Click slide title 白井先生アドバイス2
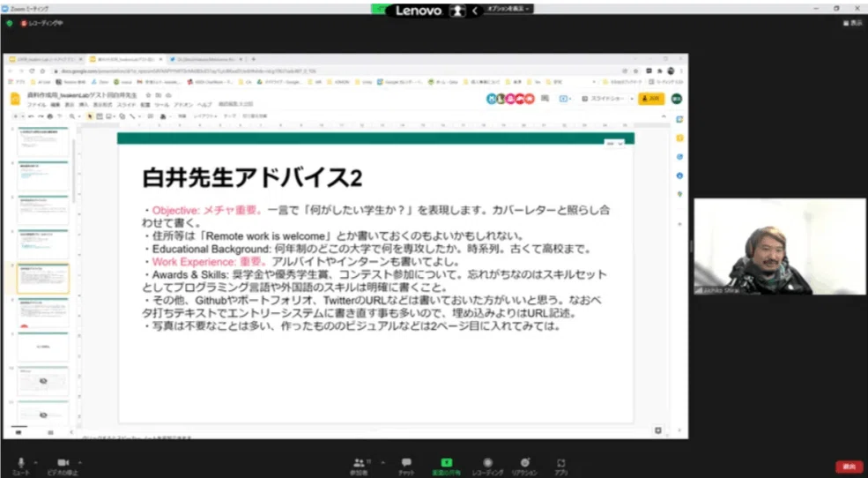The image size is (868, 478). pyautogui.click(x=252, y=178)
